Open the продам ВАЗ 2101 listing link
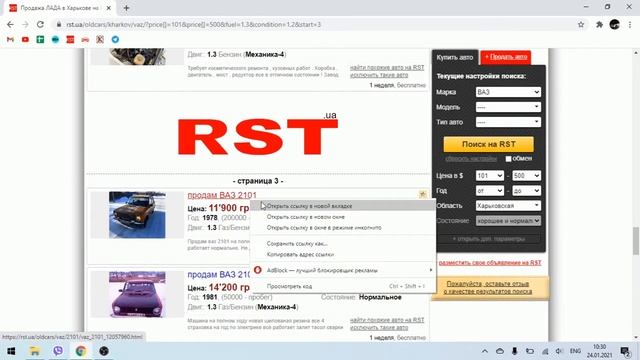 tap(222, 195)
